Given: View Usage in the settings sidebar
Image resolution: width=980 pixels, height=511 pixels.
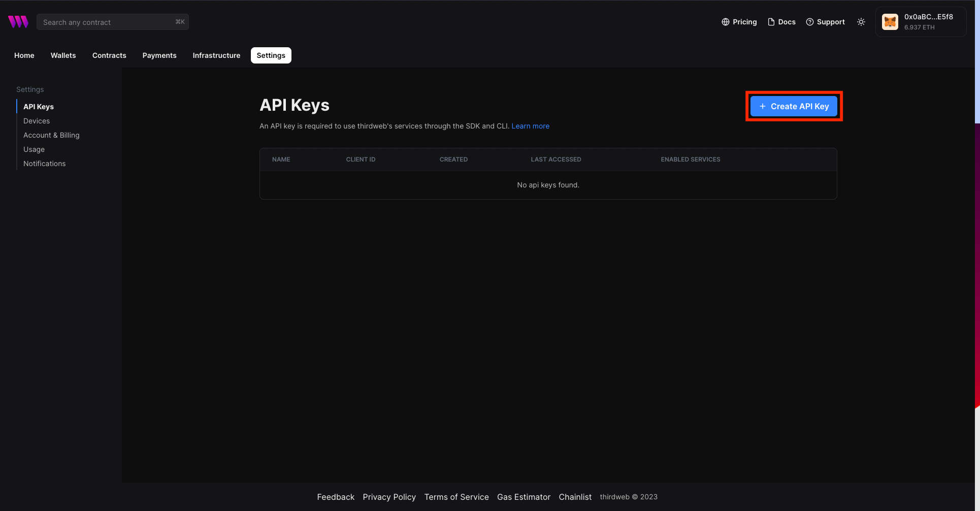Looking at the screenshot, I should 34,149.
